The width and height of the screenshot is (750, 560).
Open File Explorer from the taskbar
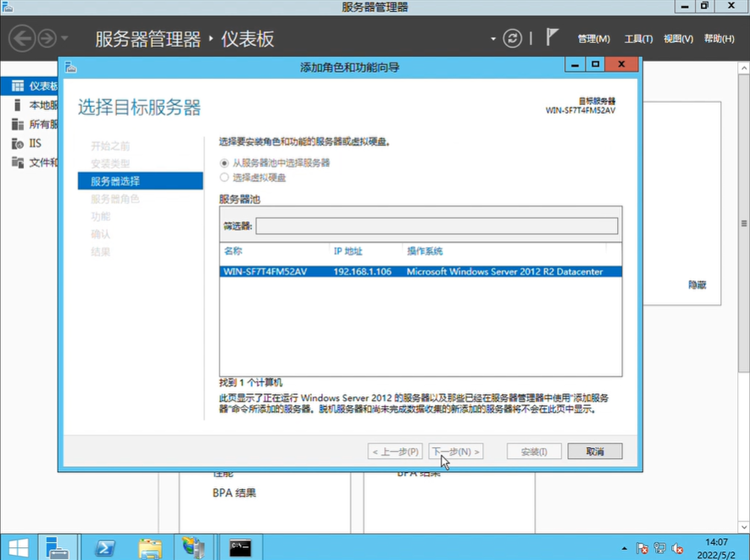(x=150, y=547)
